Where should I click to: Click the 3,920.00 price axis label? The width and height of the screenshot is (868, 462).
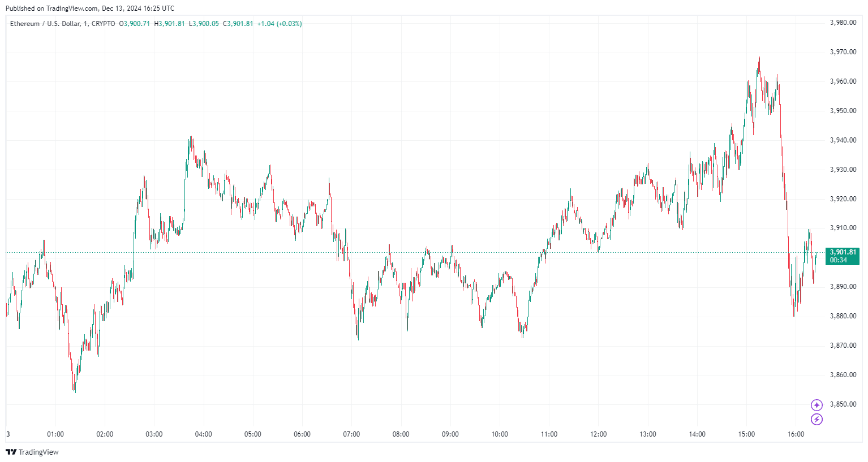(x=843, y=199)
